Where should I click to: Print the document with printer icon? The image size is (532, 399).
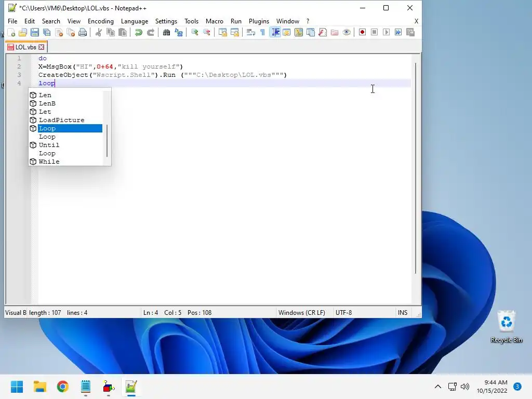83,33
